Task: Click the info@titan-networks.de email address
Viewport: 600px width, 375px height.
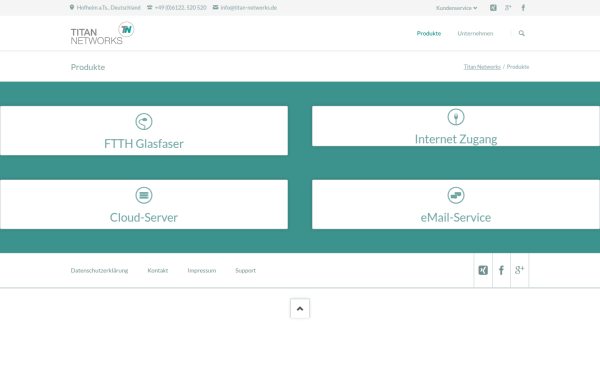Action: 249,8
